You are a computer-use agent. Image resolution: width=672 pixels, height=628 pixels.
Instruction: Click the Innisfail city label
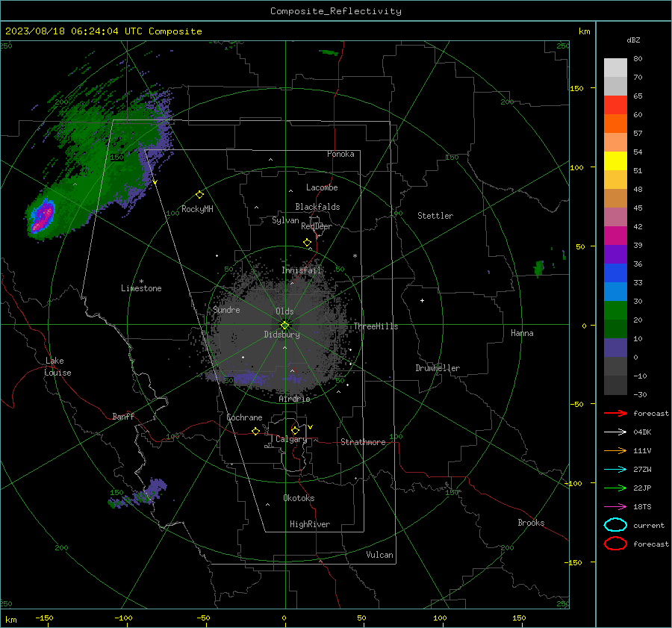pyautogui.click(x=302, y=270)
